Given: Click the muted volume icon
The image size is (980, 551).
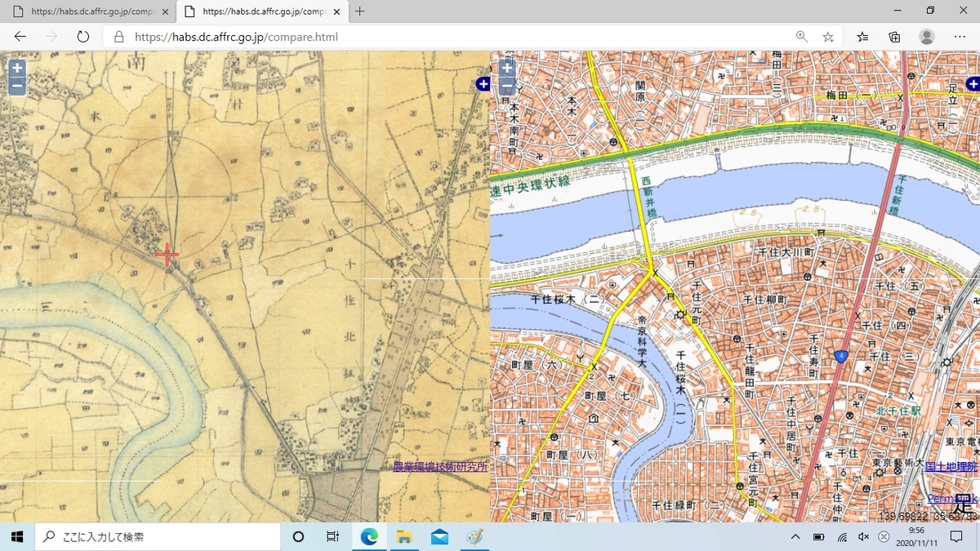Looking at the screenshot, I should pyautogui.click(x=864, y=536).
